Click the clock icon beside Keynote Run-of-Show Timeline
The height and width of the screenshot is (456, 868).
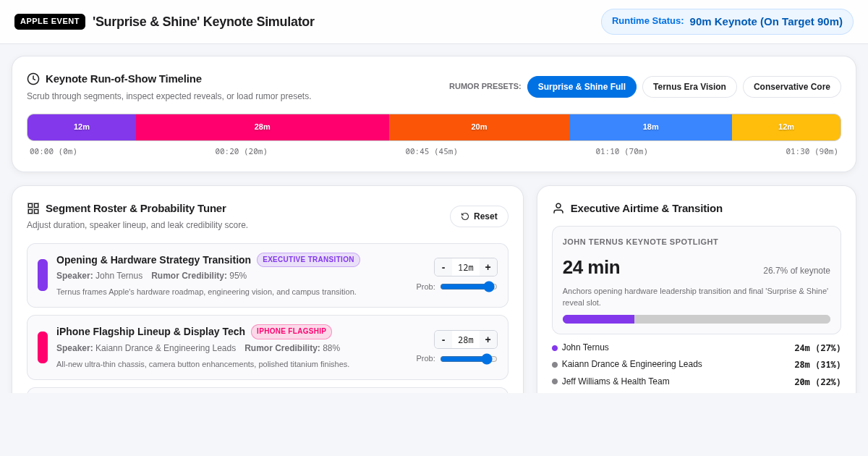click(33, 79)
